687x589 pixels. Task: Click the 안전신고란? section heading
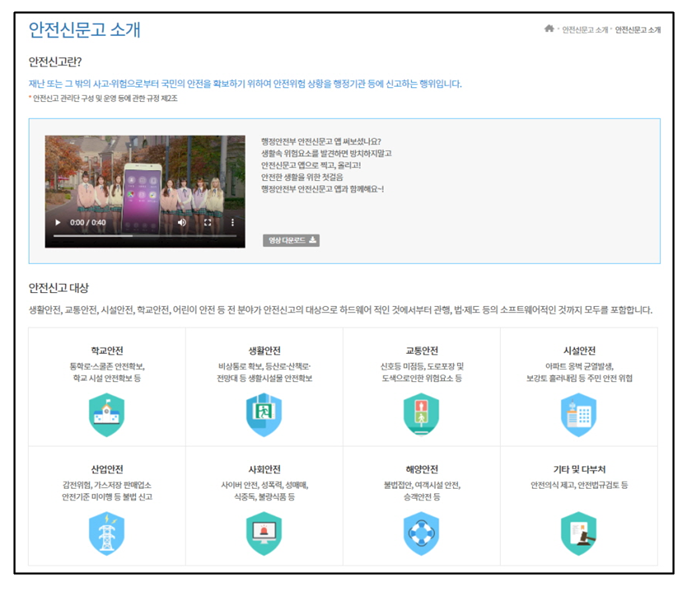(55, 62)
